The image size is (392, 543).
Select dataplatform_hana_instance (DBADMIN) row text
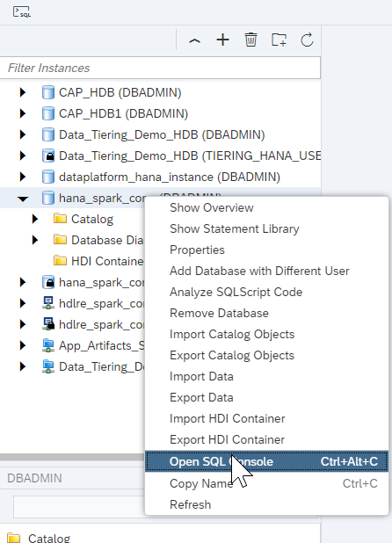coord(170,177)
